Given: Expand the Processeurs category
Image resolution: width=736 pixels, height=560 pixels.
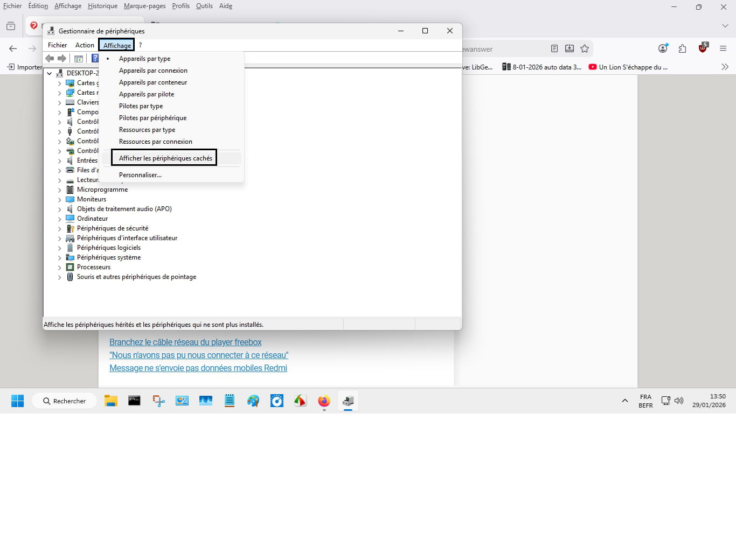Looking at the screenshot, I should click(59, 267).
